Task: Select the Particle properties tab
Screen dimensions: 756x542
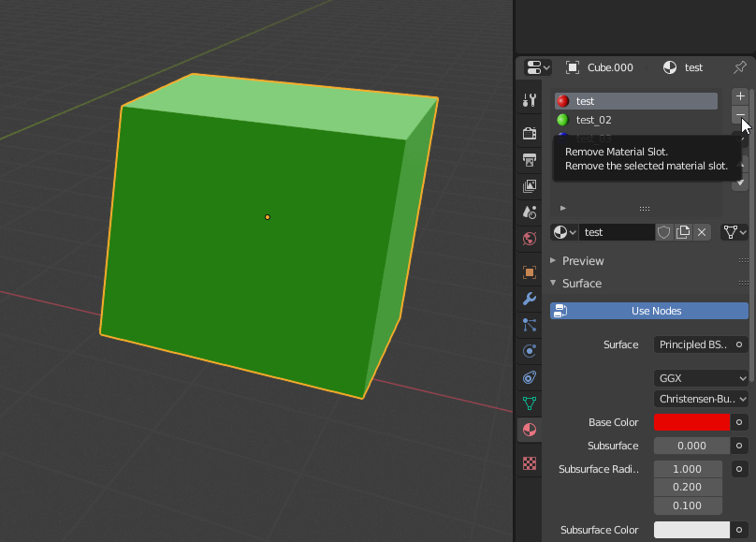Action: (530, 325)
